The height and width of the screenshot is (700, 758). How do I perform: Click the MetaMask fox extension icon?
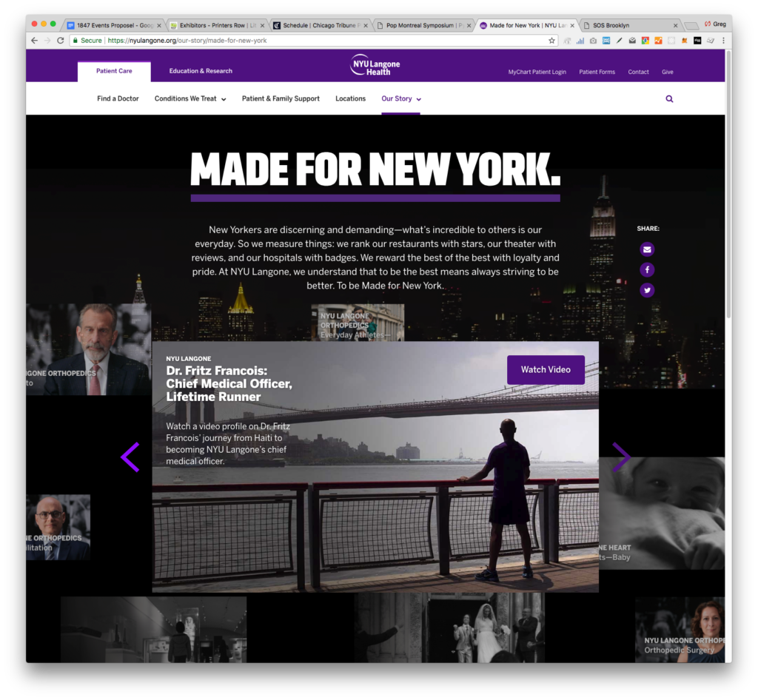tap(684, 41)
